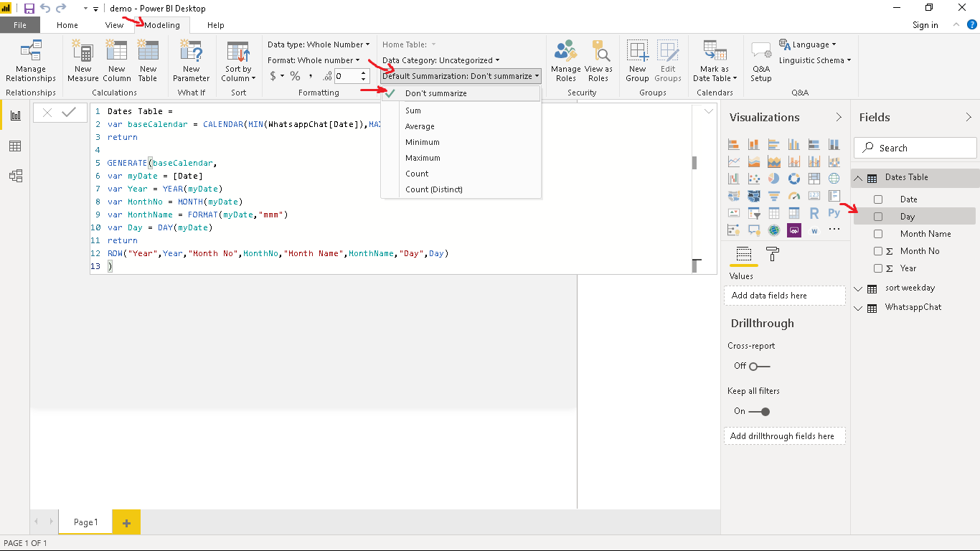Collapse the Dates Table field list
The height and width of the screenshot is (551, 980).
[x=858, y=177]
